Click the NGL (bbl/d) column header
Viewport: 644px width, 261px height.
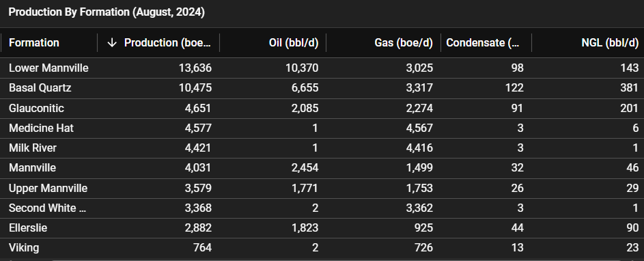tap(610, 43)
